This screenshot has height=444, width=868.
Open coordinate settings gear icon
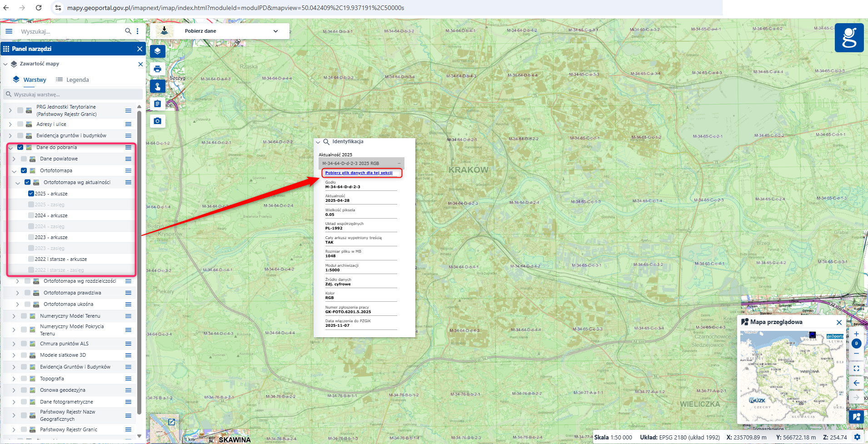pyautogui.click(x=857, y=437)
